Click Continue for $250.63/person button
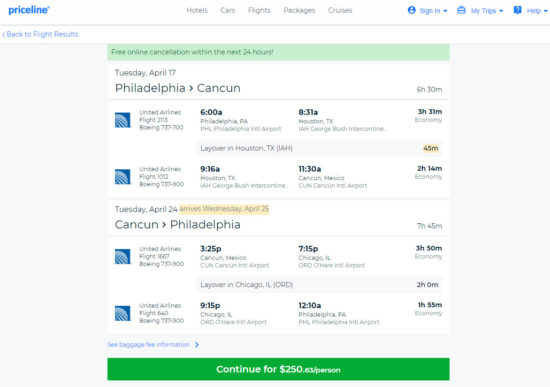 coord(278,369)
